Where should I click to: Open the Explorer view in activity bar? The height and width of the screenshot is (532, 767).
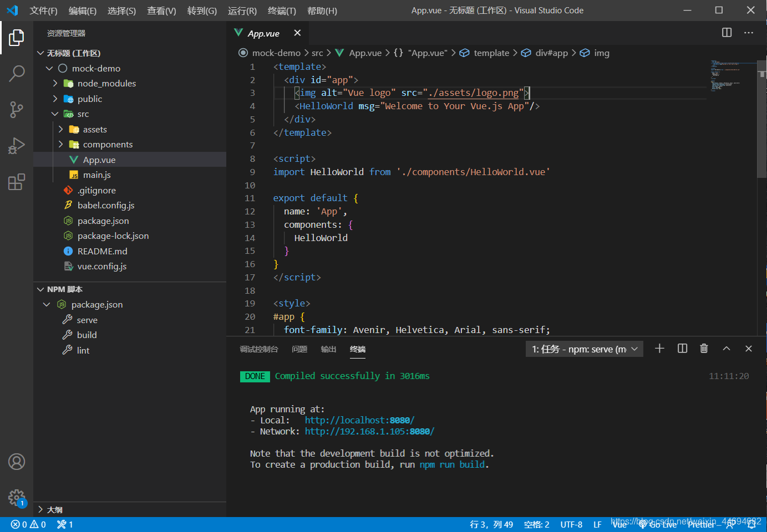pos(17,38)
